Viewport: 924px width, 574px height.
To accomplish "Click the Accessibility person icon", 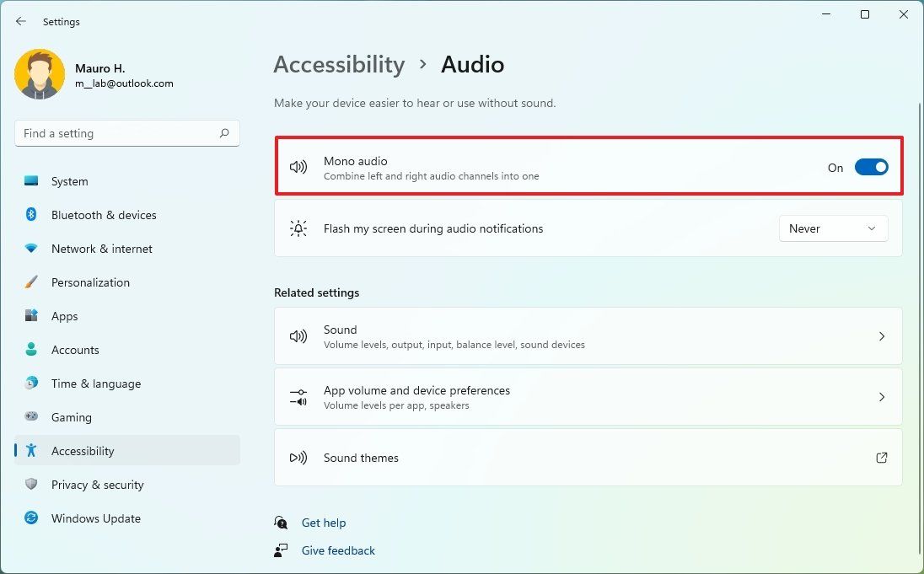I will pos(30,451).
